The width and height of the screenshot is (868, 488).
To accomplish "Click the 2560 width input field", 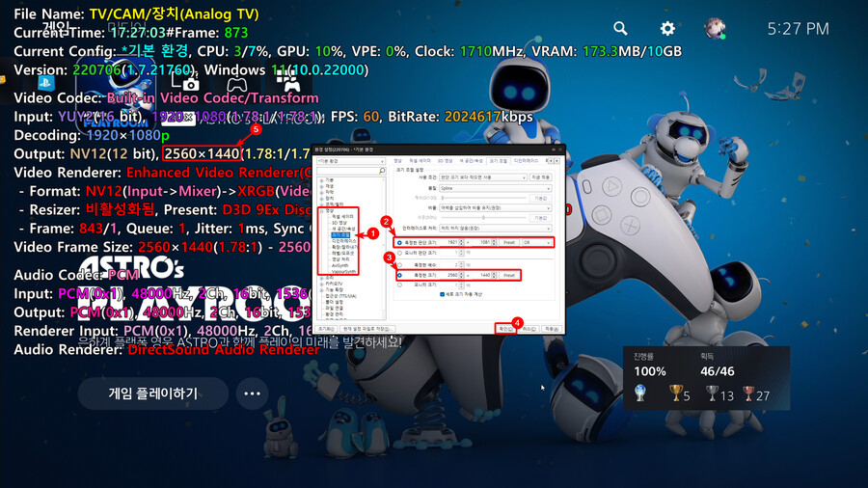I will 449,276.
